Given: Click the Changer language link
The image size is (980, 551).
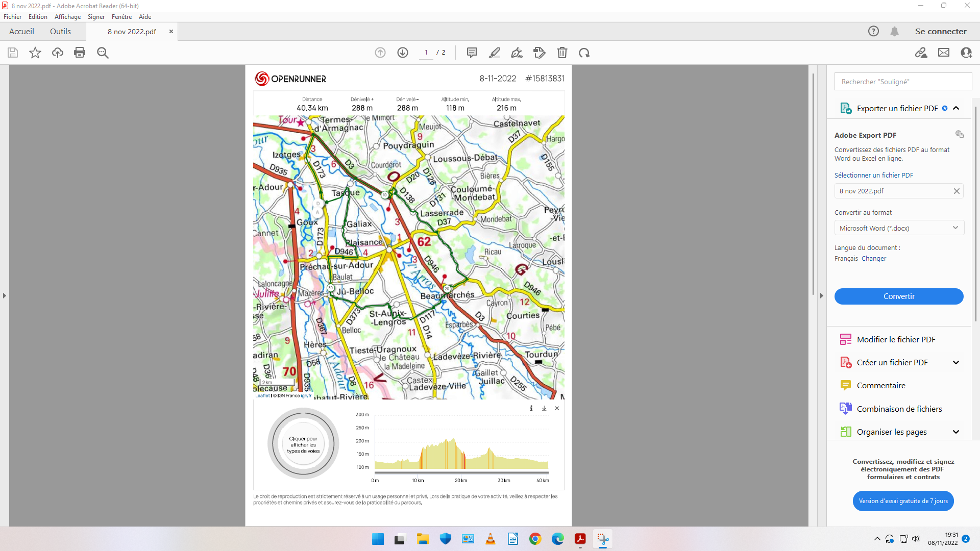Looking at the screenshot, I should click(874, 259).
